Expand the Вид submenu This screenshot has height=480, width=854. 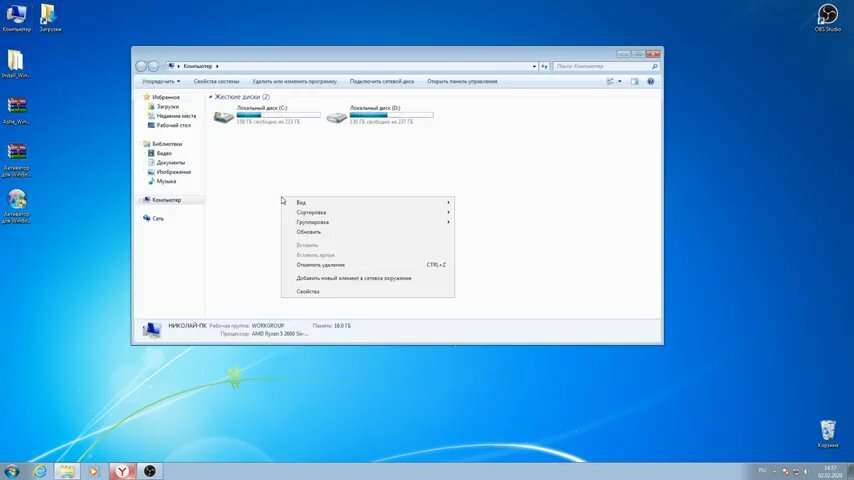(368, 203)
